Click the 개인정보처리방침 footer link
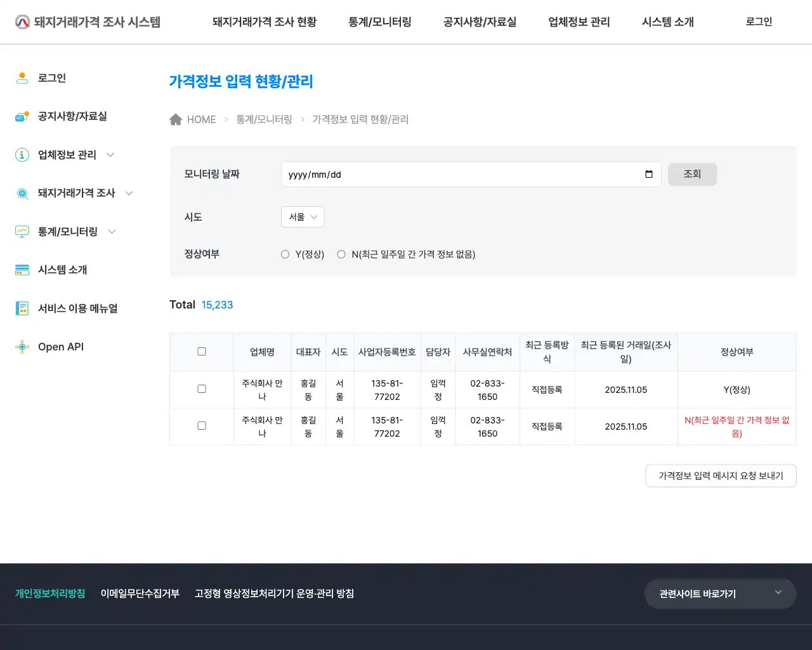 click(x=50, y=593)
